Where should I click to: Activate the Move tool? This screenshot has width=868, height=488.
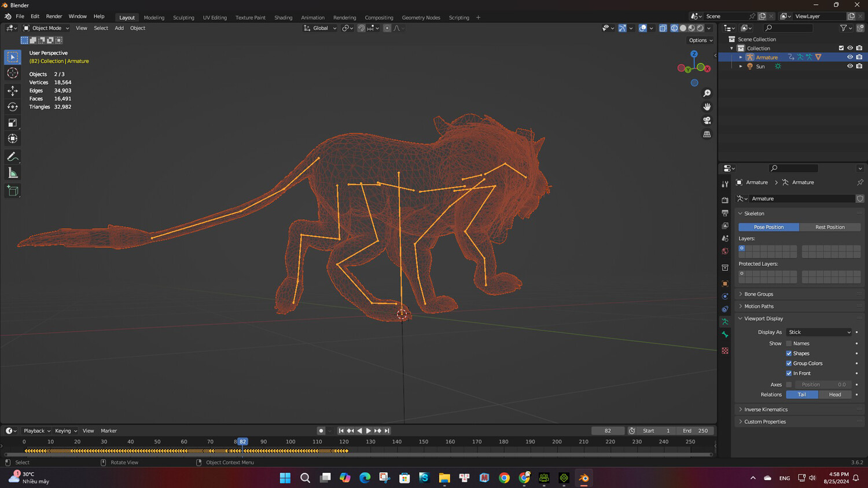coord(13,91)
